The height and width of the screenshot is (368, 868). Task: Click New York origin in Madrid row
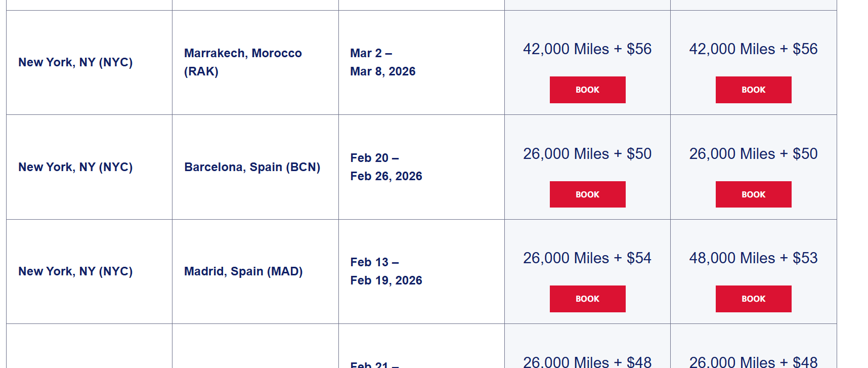click(75, 271)
